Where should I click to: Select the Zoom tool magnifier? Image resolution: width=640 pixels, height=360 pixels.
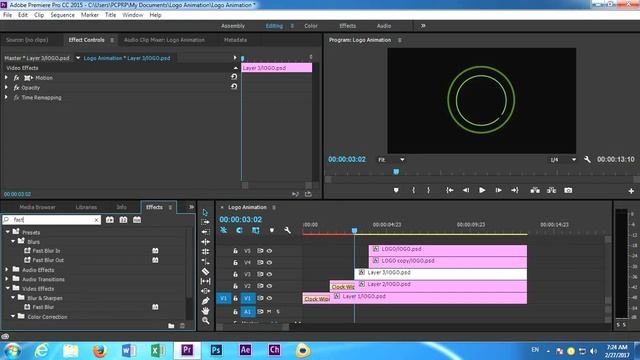coord(205,321)
